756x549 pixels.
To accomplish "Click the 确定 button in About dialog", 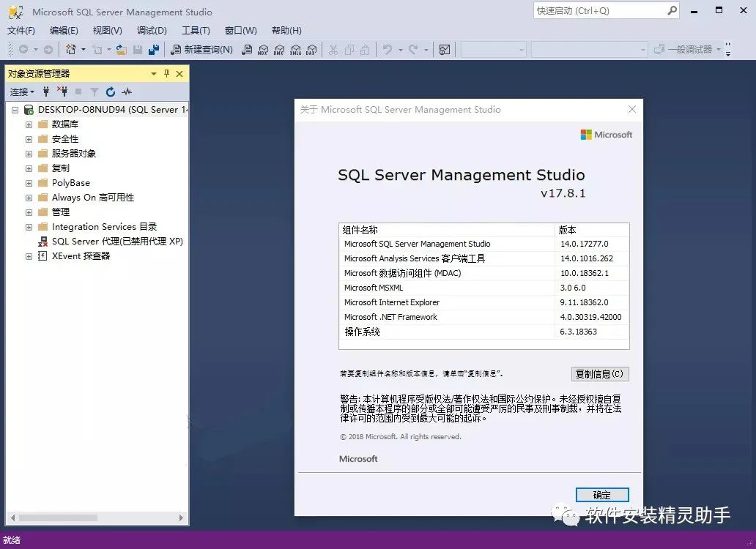I will (601, 495).
